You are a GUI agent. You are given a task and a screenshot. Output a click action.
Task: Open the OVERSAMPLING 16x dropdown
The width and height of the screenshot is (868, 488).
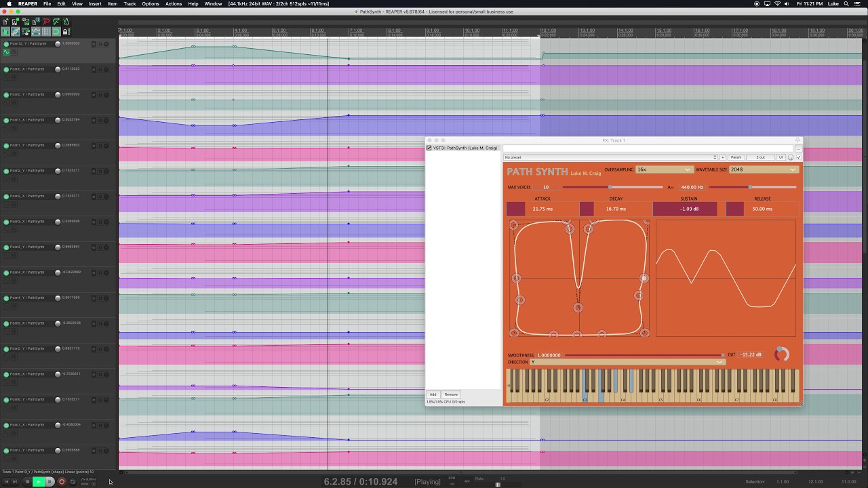[665, 169]
